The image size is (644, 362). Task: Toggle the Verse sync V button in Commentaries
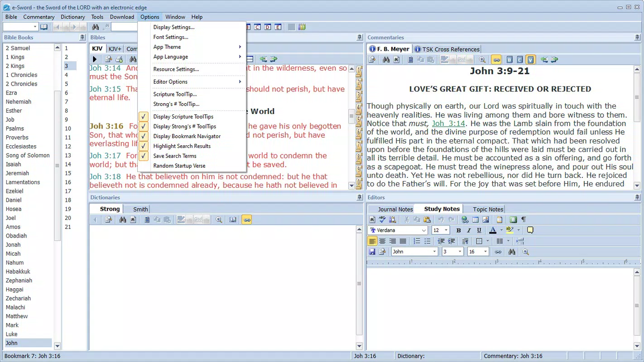pos(530,59)
